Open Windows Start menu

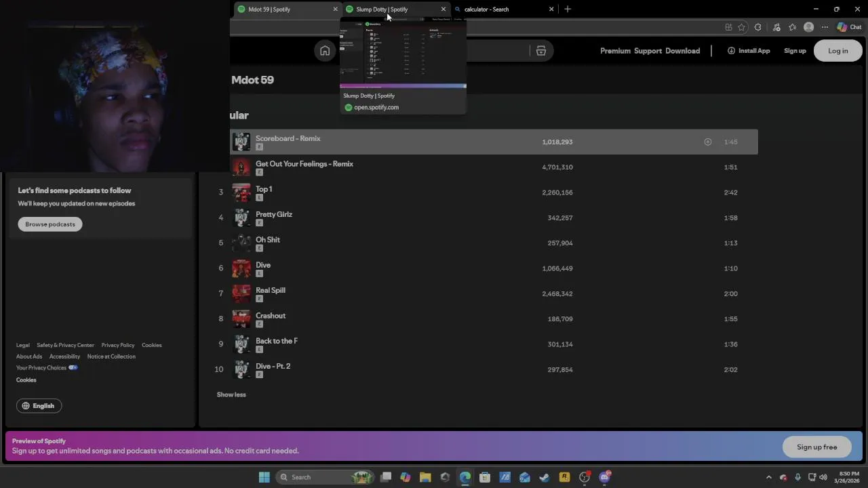pyautogui.click(x=264, y=477)
